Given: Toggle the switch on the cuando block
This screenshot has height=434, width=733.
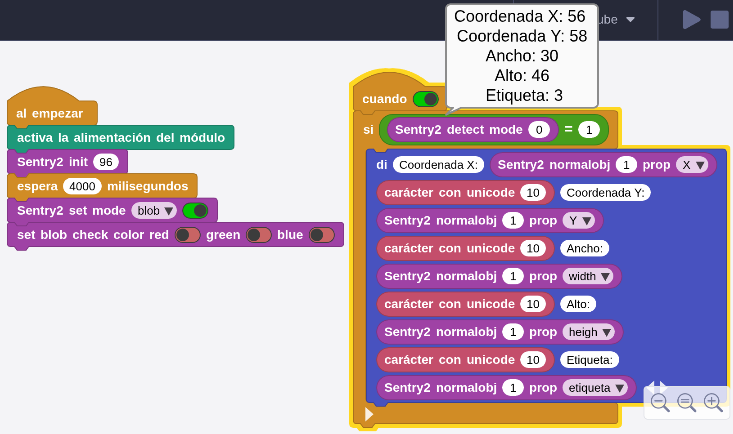Looking at the screenshot, I should tap(426, 99).
